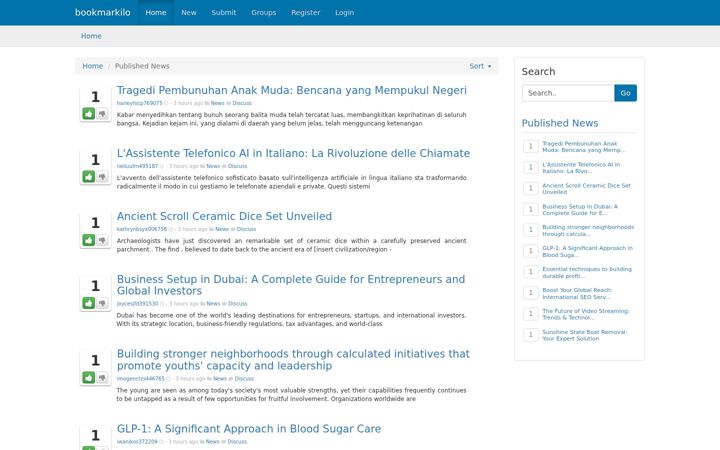The width and height of the screenshot is (720, 450).
Task: Open Business Setup in Dubai article title
Action: click(x=291, y=285)
